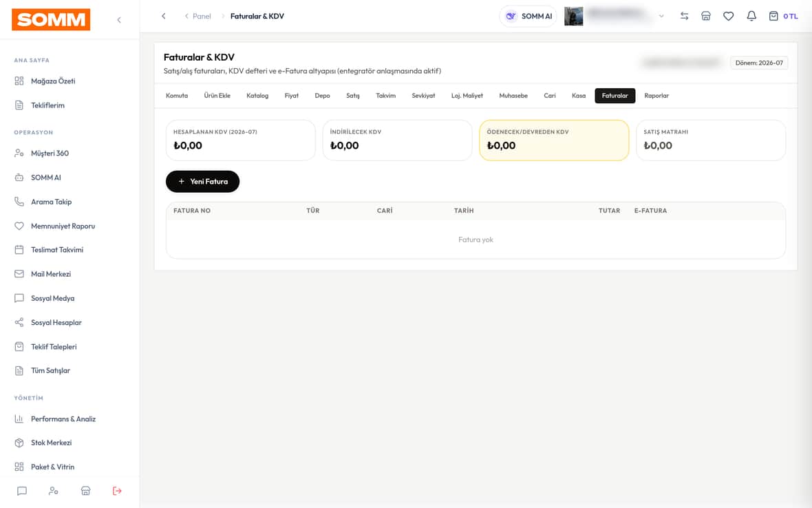Click the store icon in sidebar footer
Screen dimensions: 812x508
(x=86, y=491)
